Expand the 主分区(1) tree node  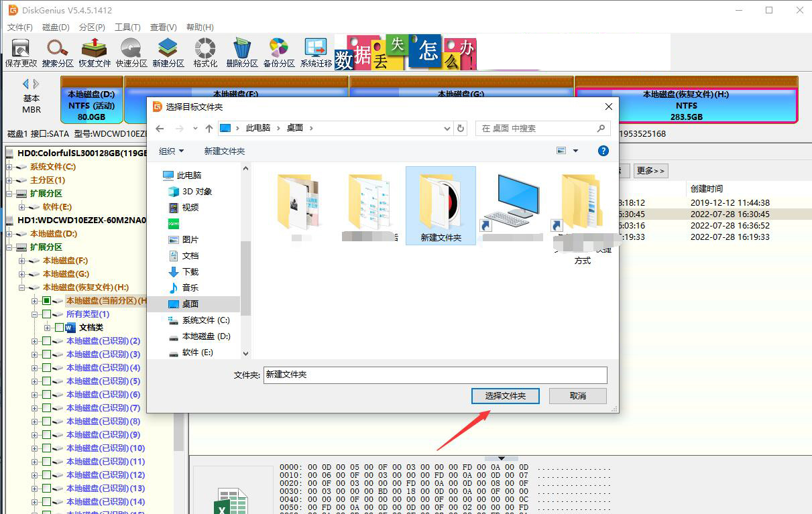9,180
